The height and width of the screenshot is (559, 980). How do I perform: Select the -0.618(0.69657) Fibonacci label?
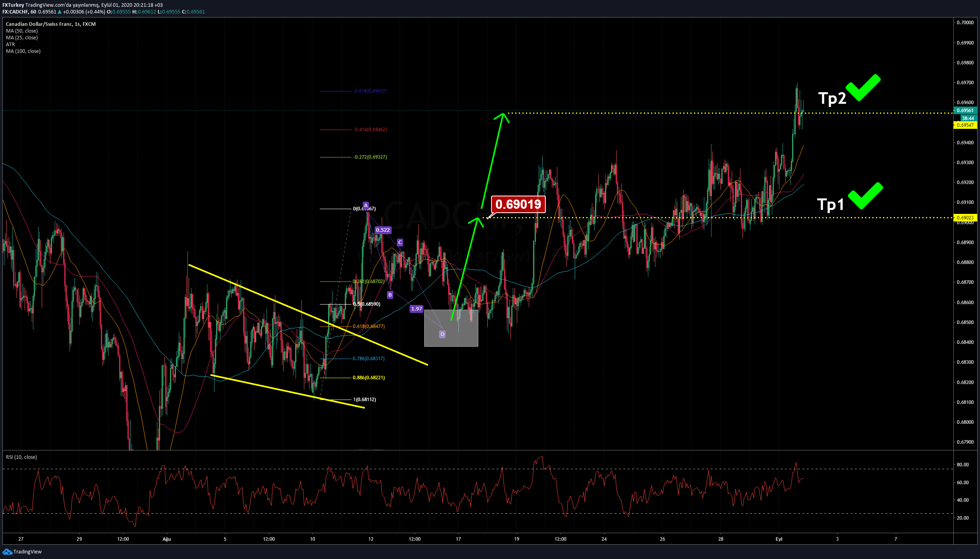(370, 91)
